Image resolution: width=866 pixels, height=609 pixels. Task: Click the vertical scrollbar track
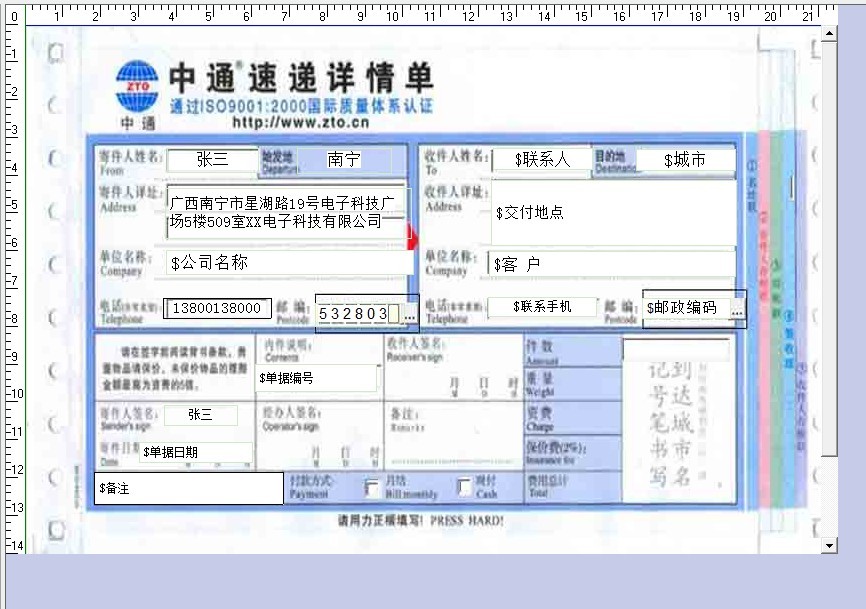[828, 350]
